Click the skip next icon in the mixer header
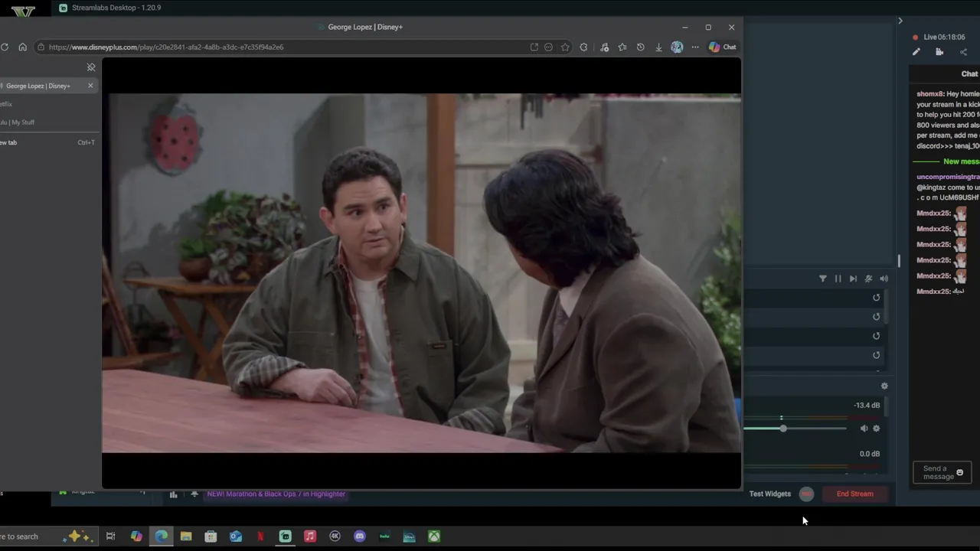The height and width of the screenshot is (551, 980). [x=853, y=279]
